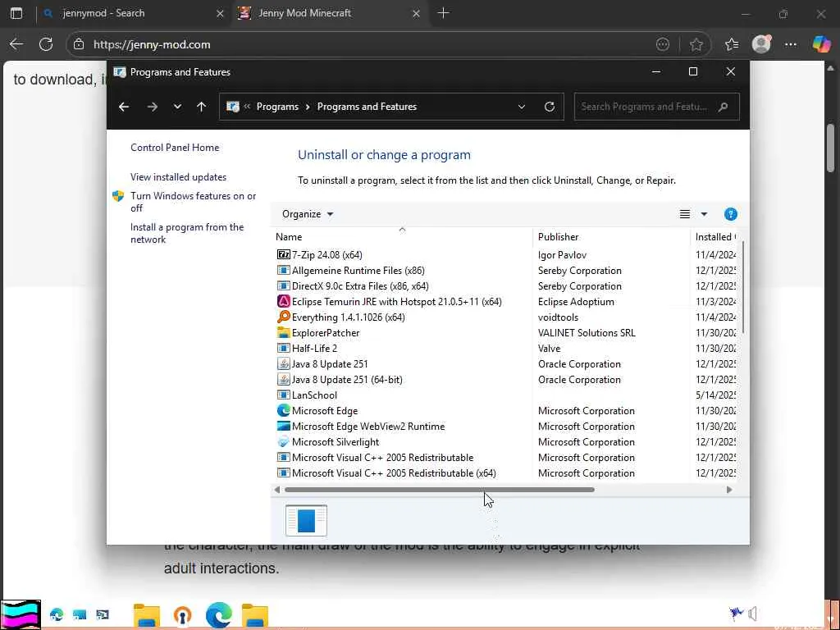Viewport: 840px width, 630px height.
Task: Go forward in the Programs and Features window
Action: coord(153,107)
